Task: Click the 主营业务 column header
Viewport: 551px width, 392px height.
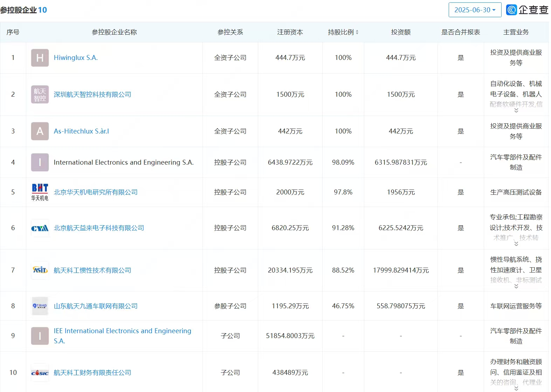Action: pyautogui.click(x=516, y=32)
